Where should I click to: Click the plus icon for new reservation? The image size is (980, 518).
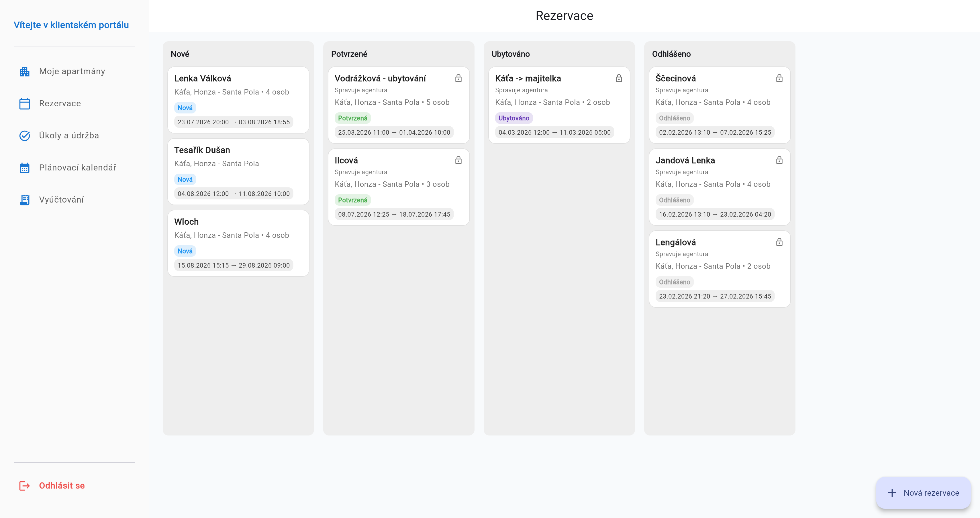[892, 493]
